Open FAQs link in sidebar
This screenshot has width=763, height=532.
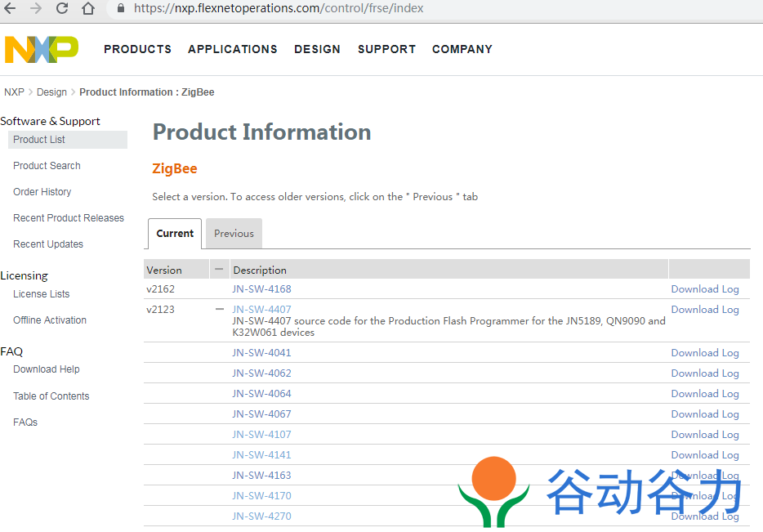25,422
